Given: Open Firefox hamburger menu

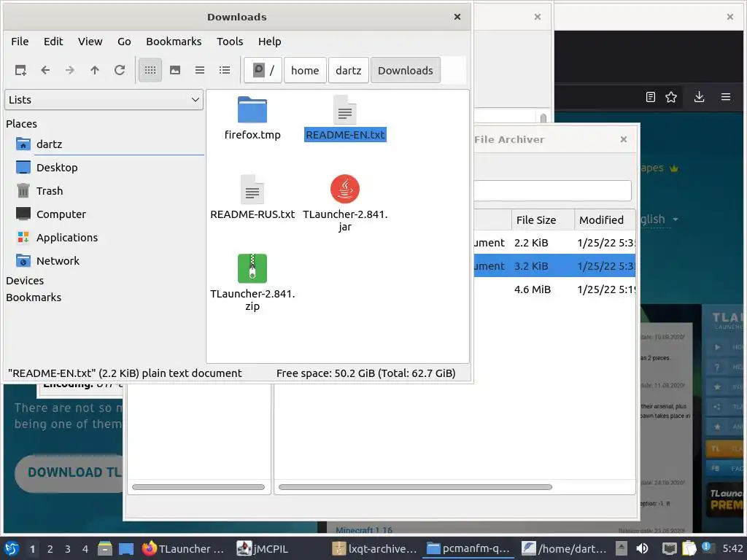Looking at the screenshot, I should pos(726,97).
